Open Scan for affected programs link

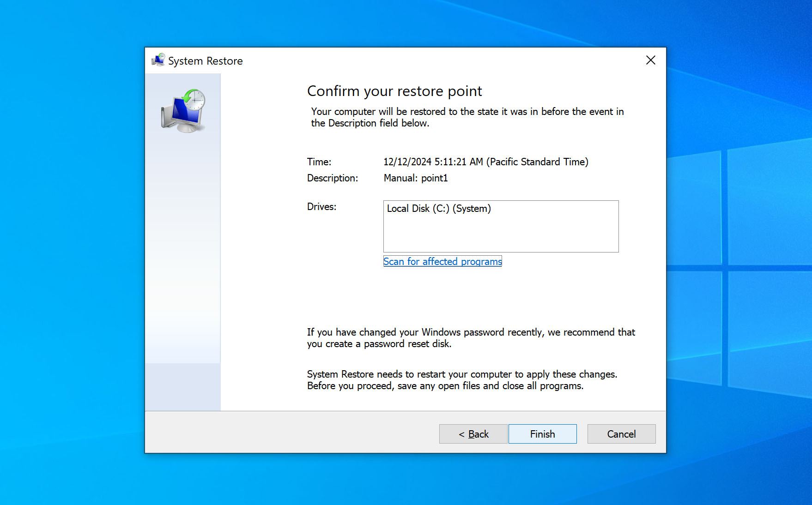(442, 261)
